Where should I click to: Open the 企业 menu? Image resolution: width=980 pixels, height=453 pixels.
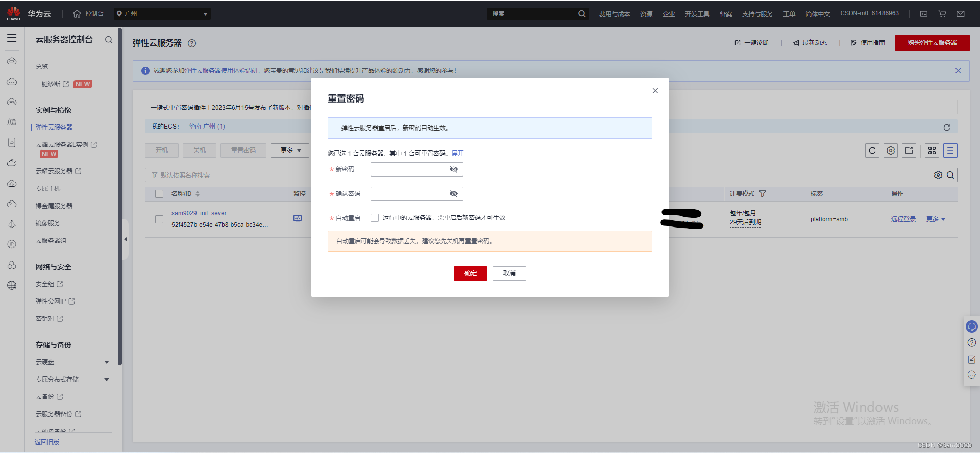pyautogui.click(x=669, y=14)
